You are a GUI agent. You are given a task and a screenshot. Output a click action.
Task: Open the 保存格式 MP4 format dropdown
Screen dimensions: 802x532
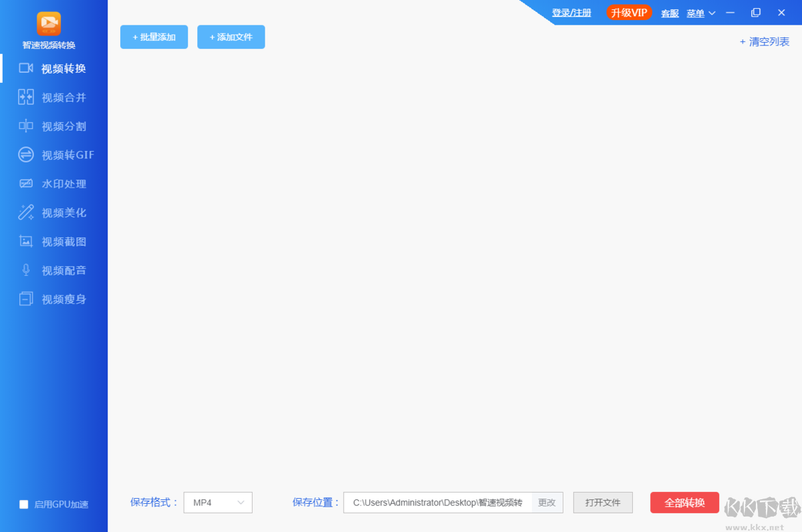218,502
